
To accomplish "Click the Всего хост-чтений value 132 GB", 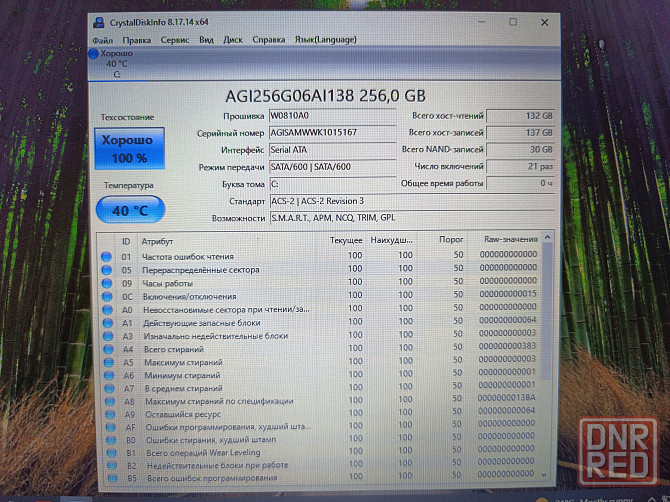I will tap(520, 116).
